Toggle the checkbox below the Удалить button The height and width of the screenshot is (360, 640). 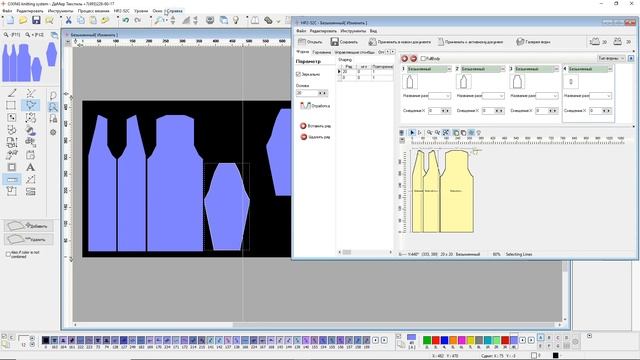click(x=8, y=254)
